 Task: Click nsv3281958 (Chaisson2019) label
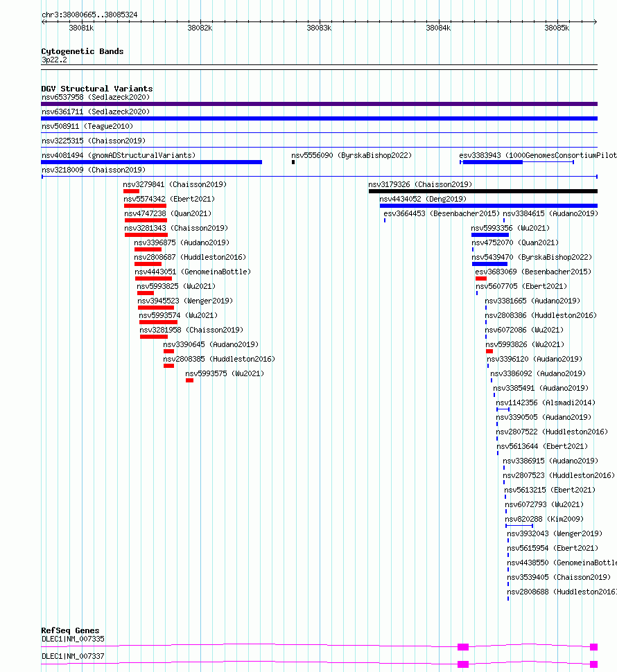click(x=191, y=330)
